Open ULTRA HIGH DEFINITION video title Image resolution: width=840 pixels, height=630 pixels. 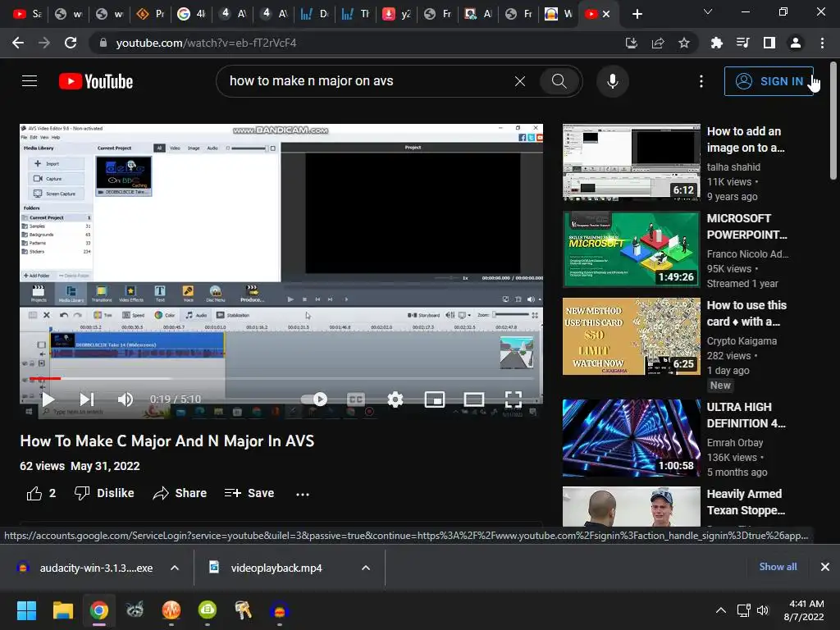pos(746,415)
